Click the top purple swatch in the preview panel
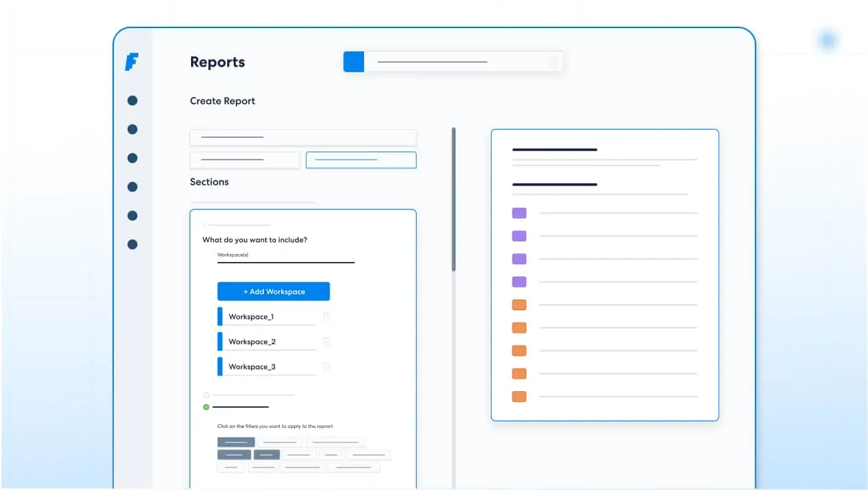Viewport: 868px width, 490px height. 518,212
